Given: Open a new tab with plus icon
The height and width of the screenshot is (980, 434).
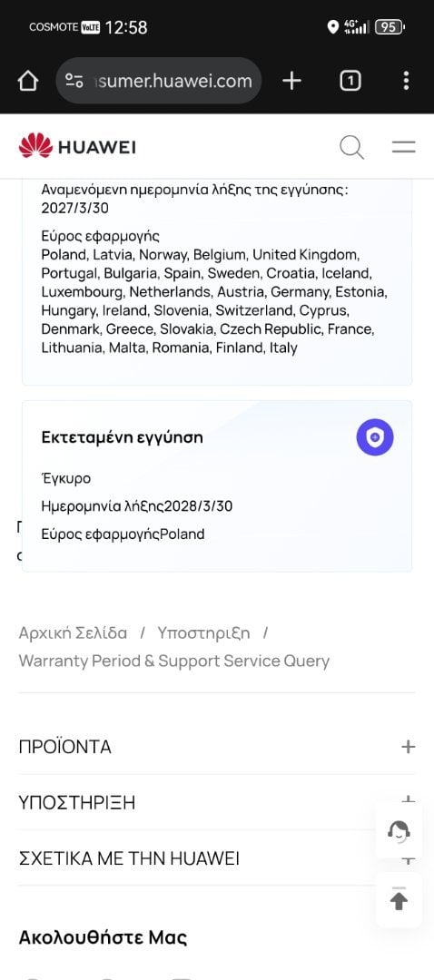Looking at the screenshot, I should pyautogui.click(x=291, y=81).
